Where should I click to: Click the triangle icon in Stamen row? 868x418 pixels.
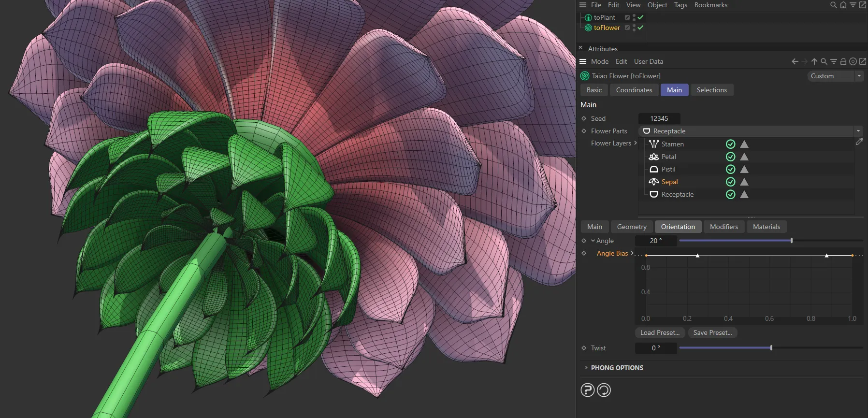click(744, 144)
